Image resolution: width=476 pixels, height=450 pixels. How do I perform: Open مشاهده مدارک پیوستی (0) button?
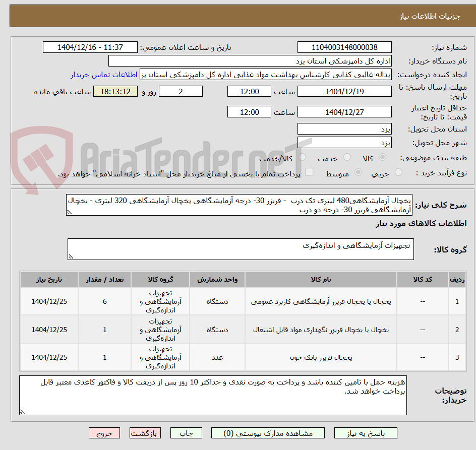click(268, 433)
